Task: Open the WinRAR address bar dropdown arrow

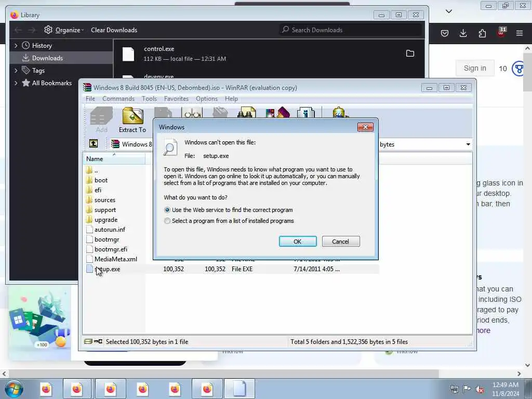Action: click(x=468, y=144)
